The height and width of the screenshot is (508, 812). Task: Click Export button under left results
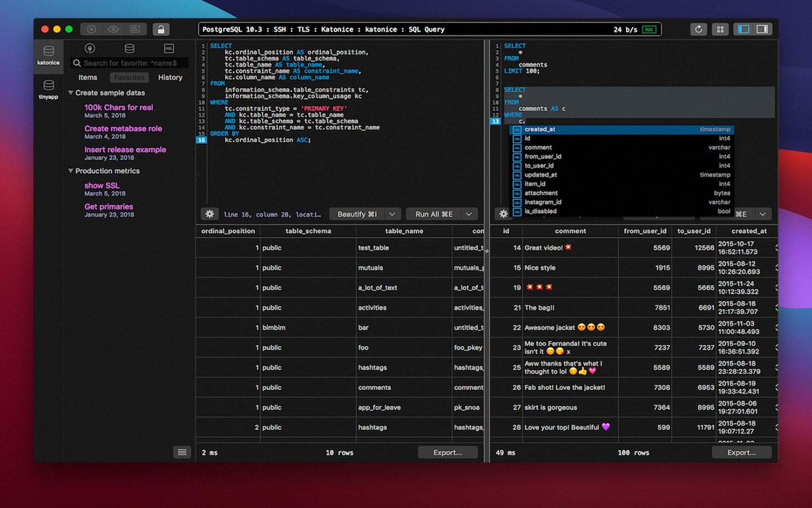448,453
